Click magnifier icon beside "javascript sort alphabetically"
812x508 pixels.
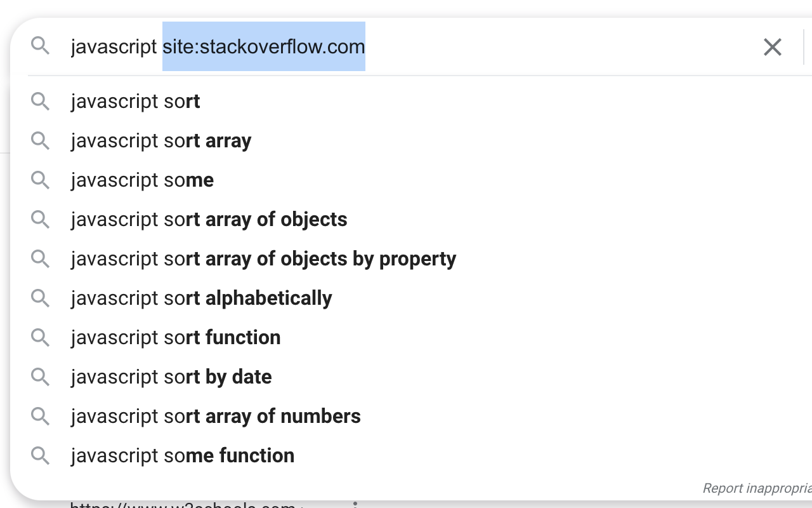[41, 298]
